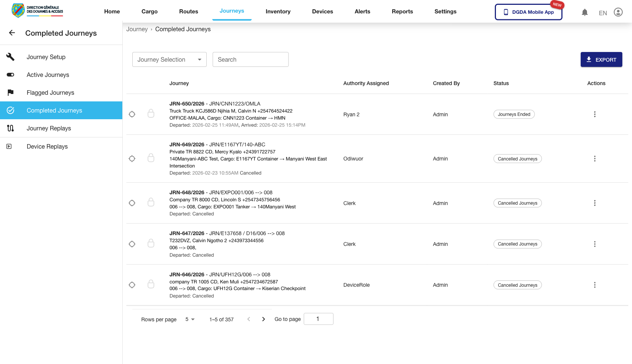The height and width of the screenshot is (364, 632).
Task: Click the Search input field
Action: coord(250,59)
